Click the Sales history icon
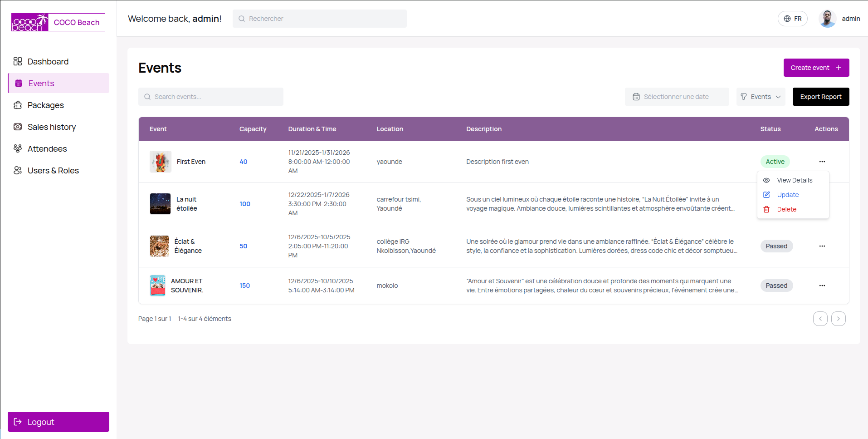This screenshot has height=439, width=868. 18,127
